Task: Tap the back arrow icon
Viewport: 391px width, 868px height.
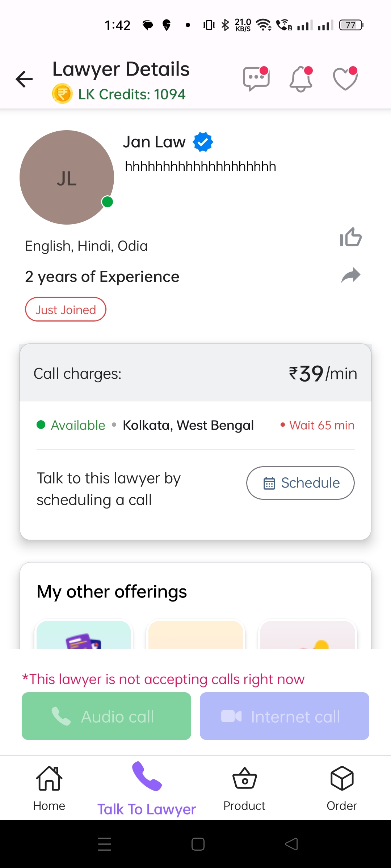Action: (x=24, y=79)
